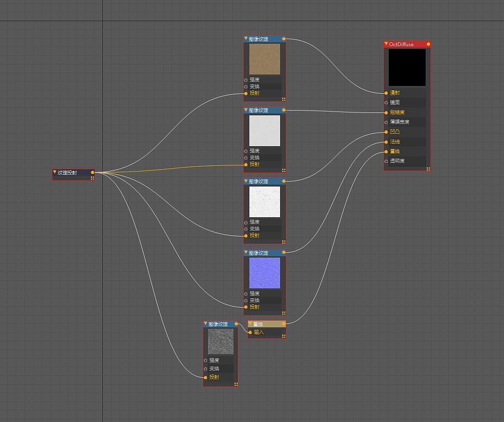The height and width of the screenshot is (422, 504).
Task: Click the light gray 图像纹理 resize corner icon
Action: (x=283, y=170)
